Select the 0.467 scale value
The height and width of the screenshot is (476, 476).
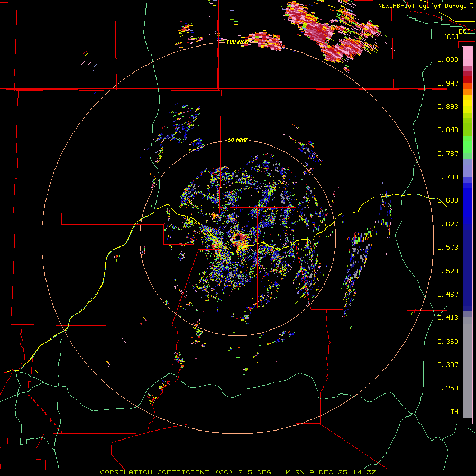(448, 295)
